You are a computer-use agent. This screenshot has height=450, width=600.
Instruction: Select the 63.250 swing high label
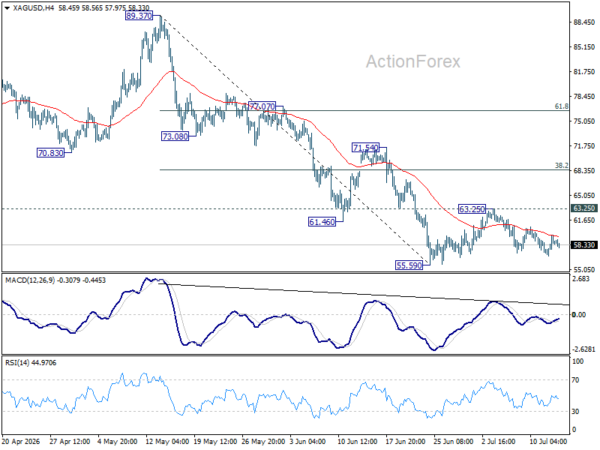click(472, 209)
